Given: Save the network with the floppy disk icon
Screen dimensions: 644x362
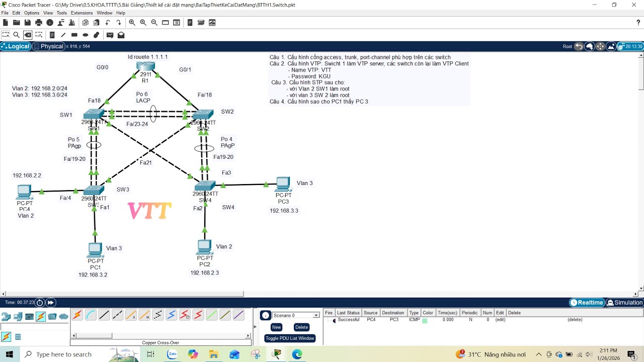Looking at the screenshot, I should (28, 23).
